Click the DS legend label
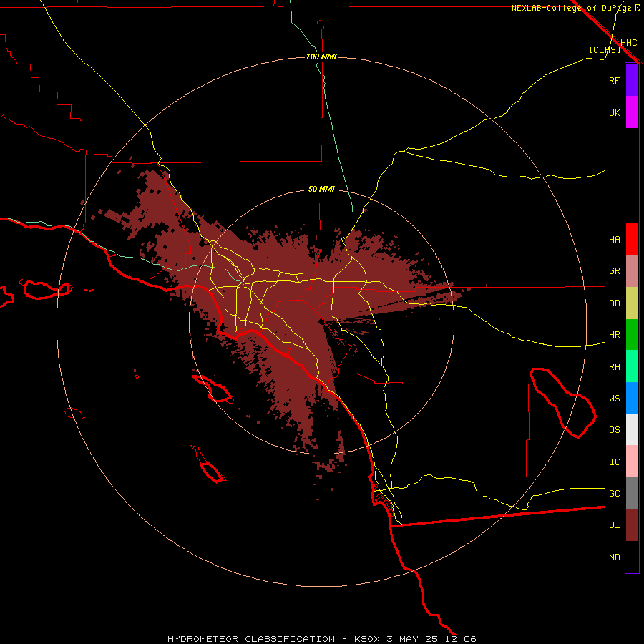The height and width of the screenshot is (644, 644). tap(614, 430)
